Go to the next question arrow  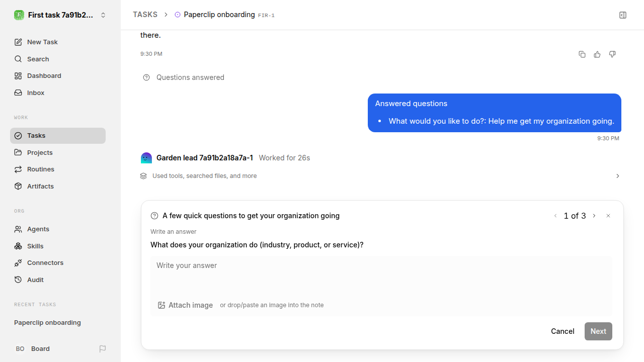(594, 216)
